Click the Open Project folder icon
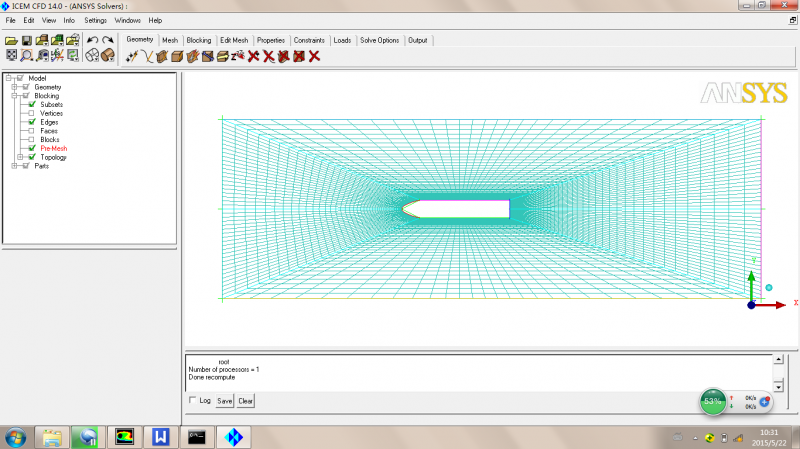Screen dimensions: 800x449 11,41
